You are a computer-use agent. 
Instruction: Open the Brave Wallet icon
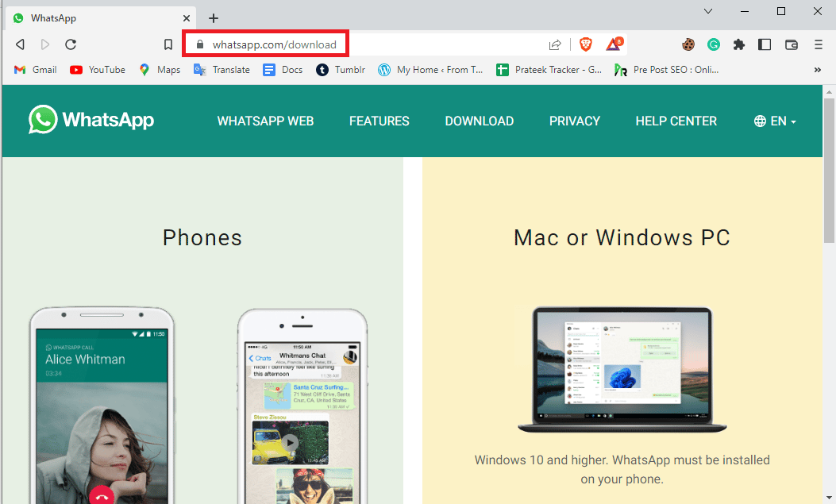pos(791,45)
